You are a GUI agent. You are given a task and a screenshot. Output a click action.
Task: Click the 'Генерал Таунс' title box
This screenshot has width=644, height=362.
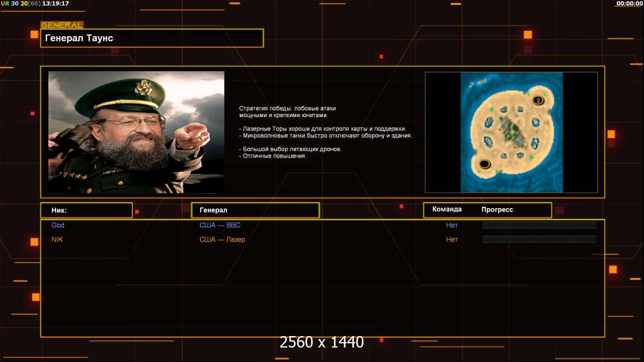click(152, 38)
